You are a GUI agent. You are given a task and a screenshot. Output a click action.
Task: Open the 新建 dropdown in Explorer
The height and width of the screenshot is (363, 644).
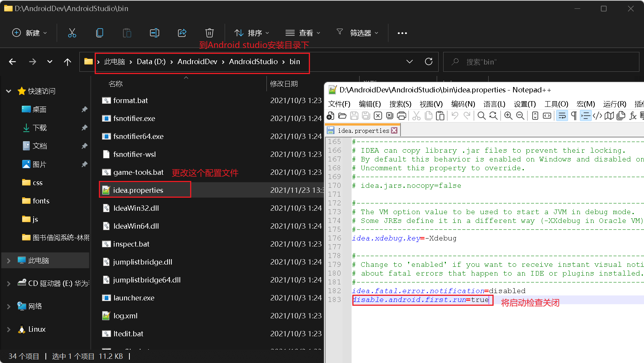(29, 33)
